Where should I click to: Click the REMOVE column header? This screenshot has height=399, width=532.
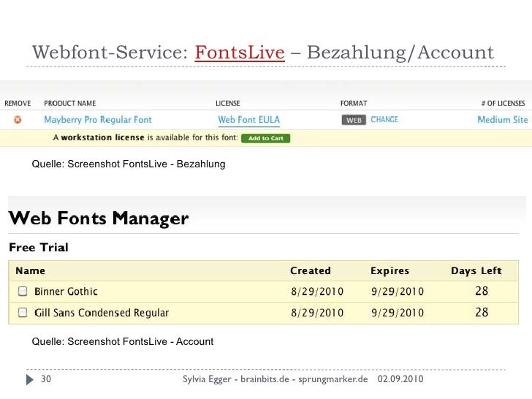pos(18,103)
